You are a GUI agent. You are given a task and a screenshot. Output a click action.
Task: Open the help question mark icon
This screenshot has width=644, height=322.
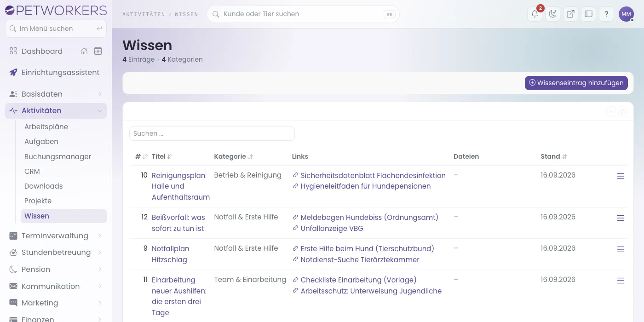(x=606, y=14)
